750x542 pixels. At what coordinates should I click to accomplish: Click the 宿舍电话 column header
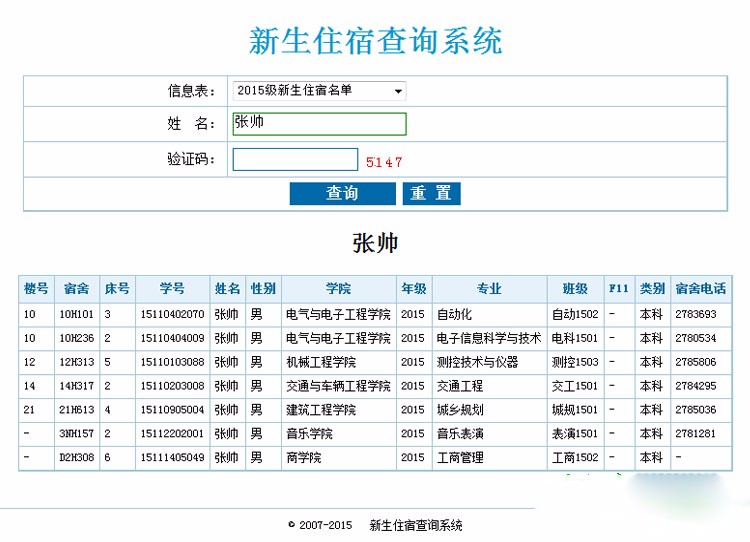pyautogui.click(x=701, y=288)
